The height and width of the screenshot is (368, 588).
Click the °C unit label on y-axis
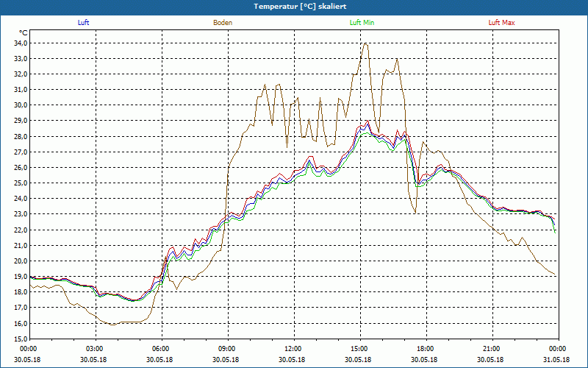pos(24,33)
